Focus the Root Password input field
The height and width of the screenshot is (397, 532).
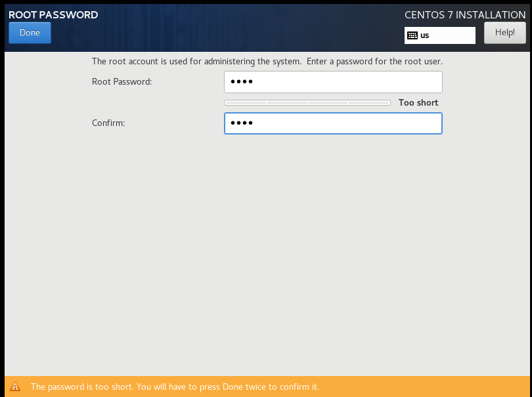[x=333, y=82]
